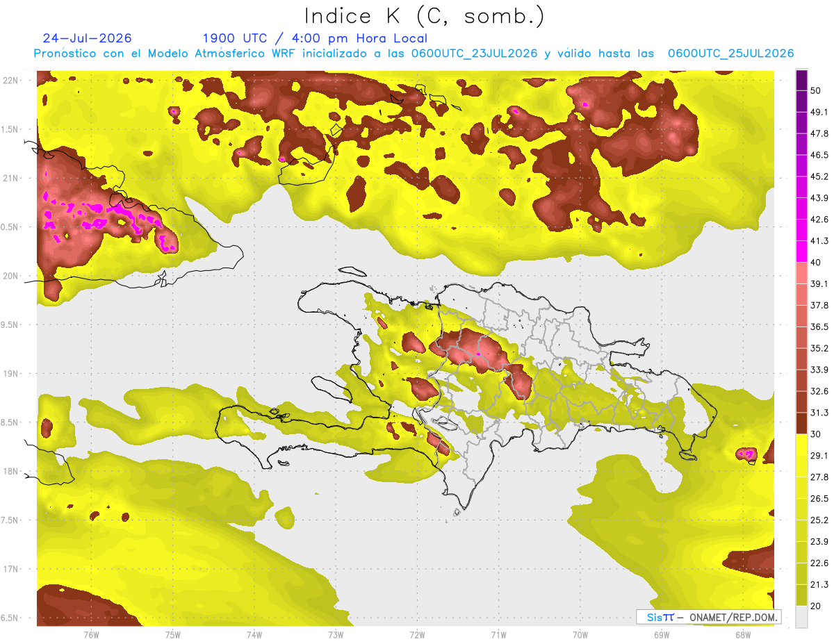Click the "31.3" color scale label
Viewport: 834px width, 644px height.
[819, 413]
